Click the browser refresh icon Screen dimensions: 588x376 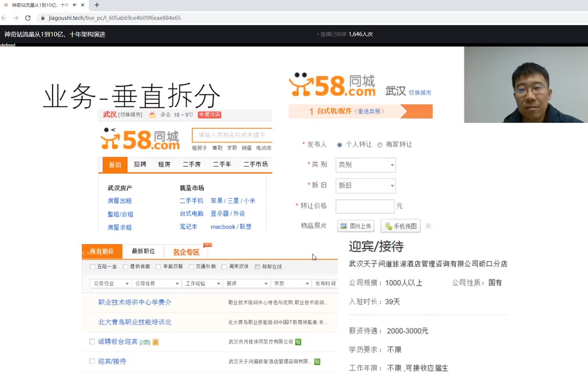click(x=27, y=18)
